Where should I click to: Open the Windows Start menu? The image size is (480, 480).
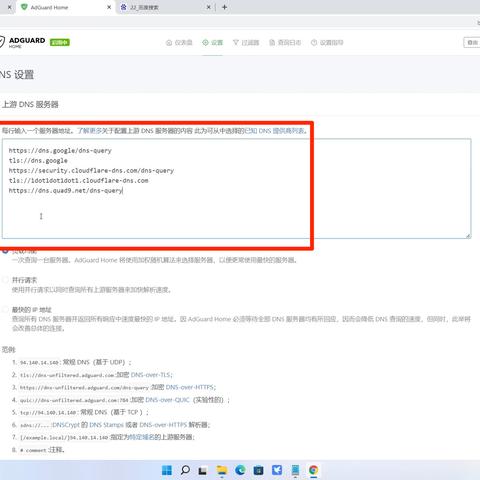tap(167, 470)
